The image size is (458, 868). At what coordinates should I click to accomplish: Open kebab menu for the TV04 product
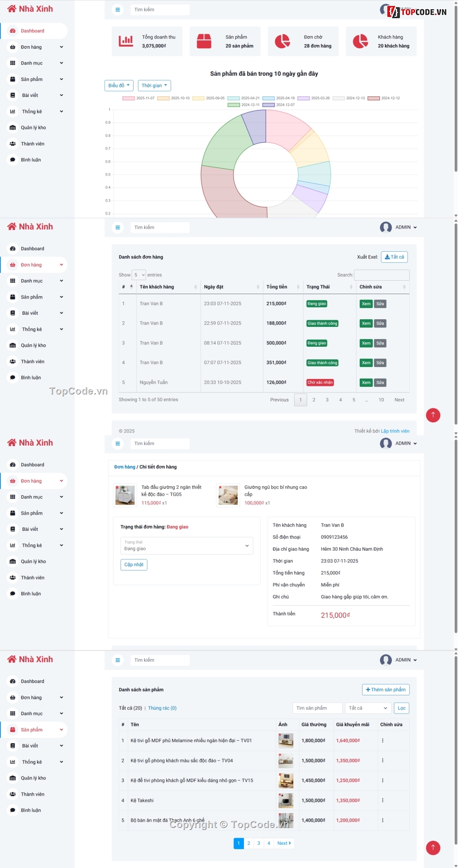(x=383, y=760)
